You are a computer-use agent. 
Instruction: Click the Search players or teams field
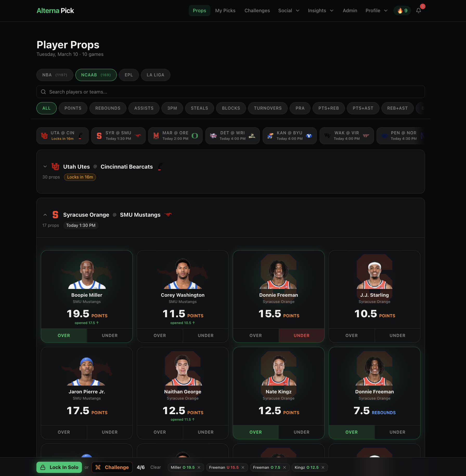pos(231,92)
